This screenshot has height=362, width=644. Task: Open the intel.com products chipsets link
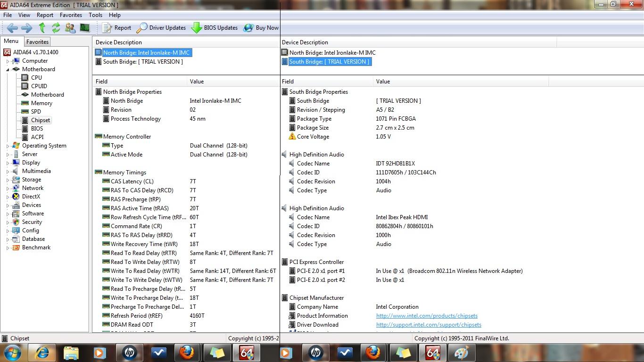click(x=427, y=316)
